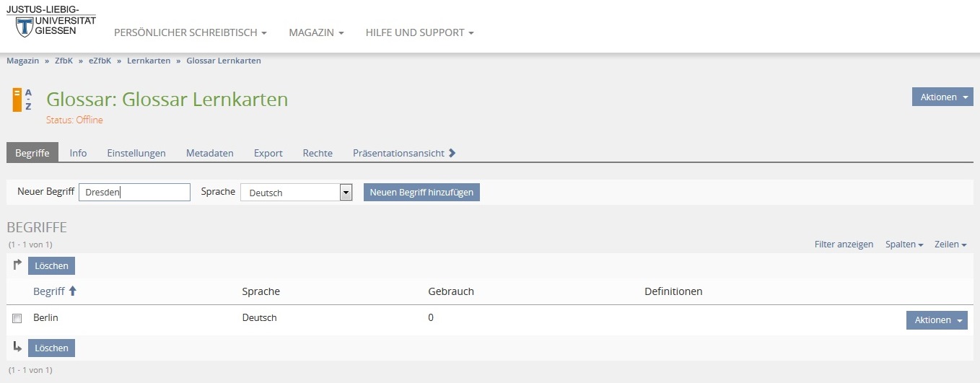Screen dimensions: 980x383
Task: Open the Sprache dropdown set to Deutsch
Action: tap(296, 193)
